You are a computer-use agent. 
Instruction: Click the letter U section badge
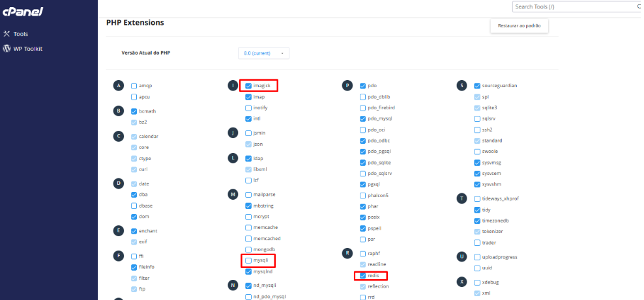coord(461,257)
